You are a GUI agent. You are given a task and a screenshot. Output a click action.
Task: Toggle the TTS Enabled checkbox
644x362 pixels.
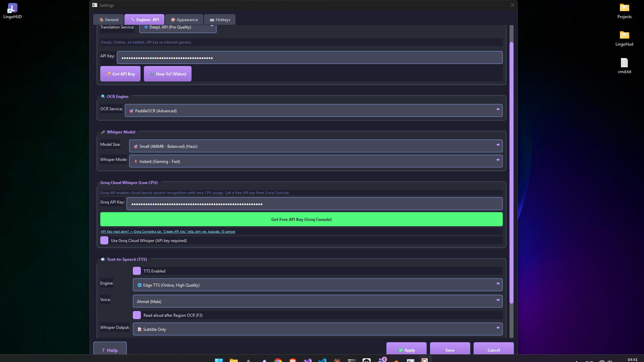click(x=137, y=271)
